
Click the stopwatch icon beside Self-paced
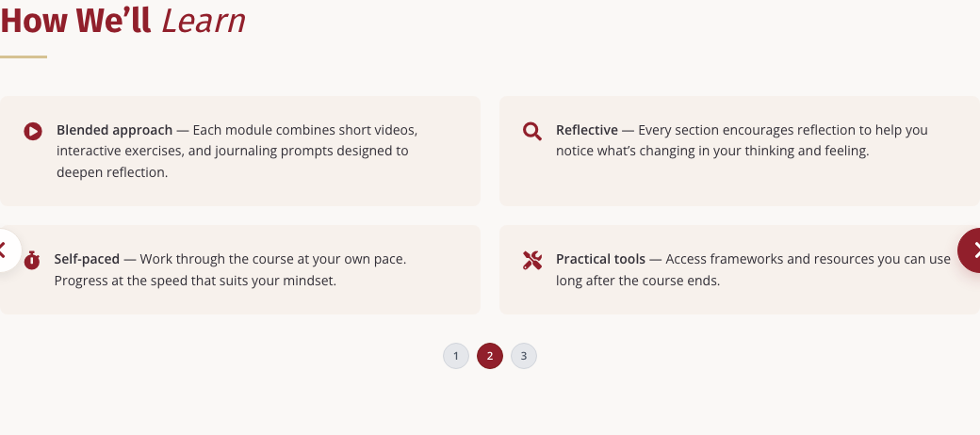pyautogui.click(x=32, y=260)
